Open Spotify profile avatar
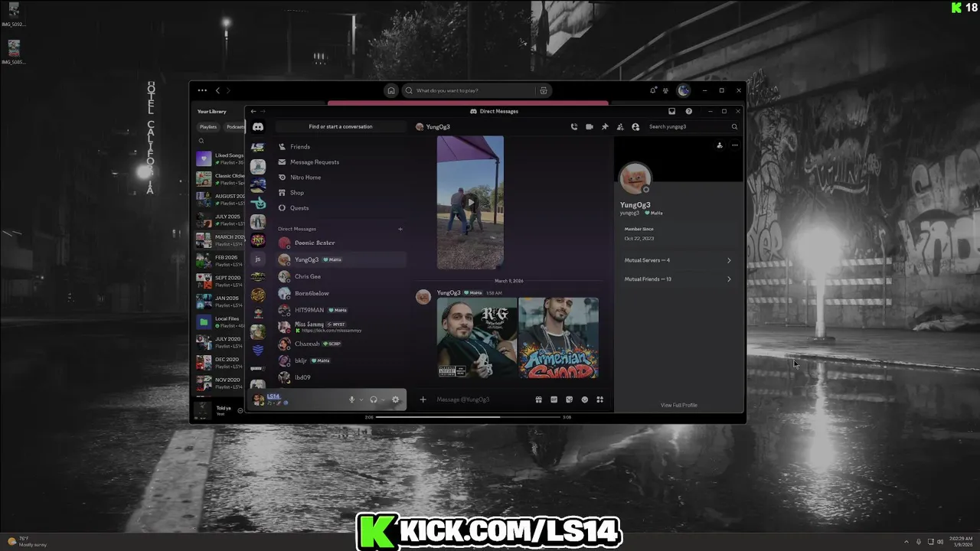This screenshot has width=980, height=551. (684, 90)
